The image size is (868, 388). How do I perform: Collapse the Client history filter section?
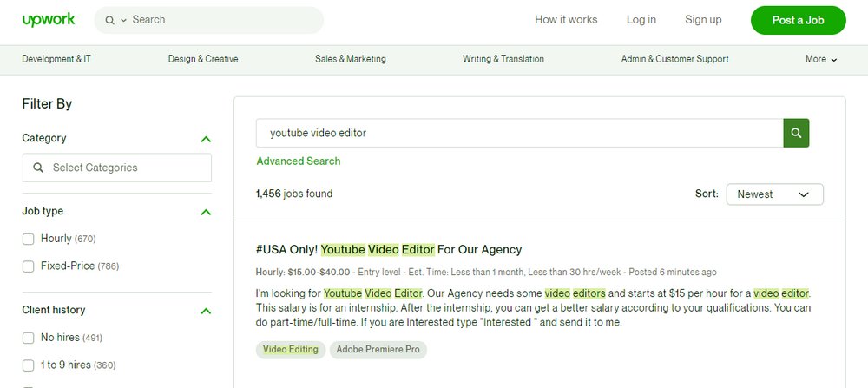point(206,311)
